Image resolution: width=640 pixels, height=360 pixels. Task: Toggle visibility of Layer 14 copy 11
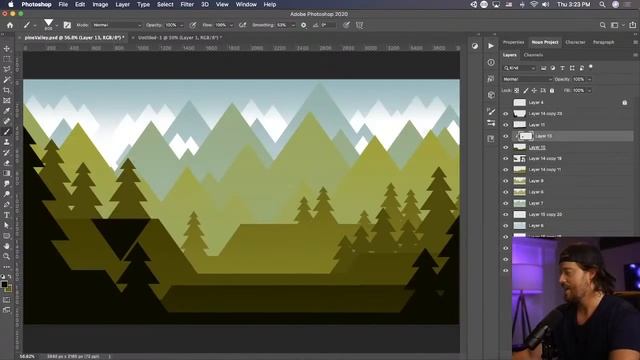506,170
